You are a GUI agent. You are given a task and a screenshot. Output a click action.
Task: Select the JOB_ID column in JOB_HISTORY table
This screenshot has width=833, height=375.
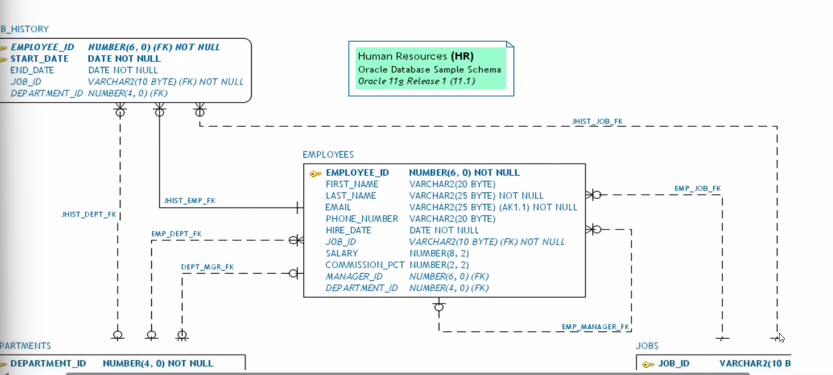[x=26, y=82]
